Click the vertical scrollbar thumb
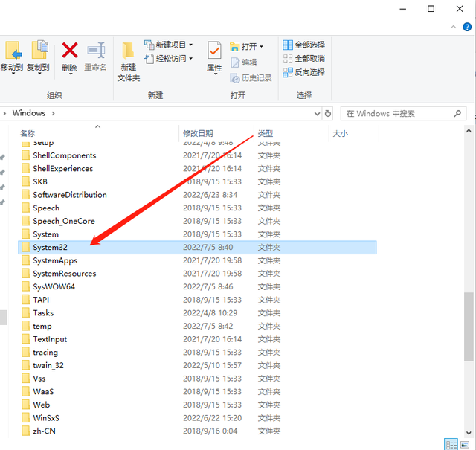476x450 pixels. pos(469,327)
